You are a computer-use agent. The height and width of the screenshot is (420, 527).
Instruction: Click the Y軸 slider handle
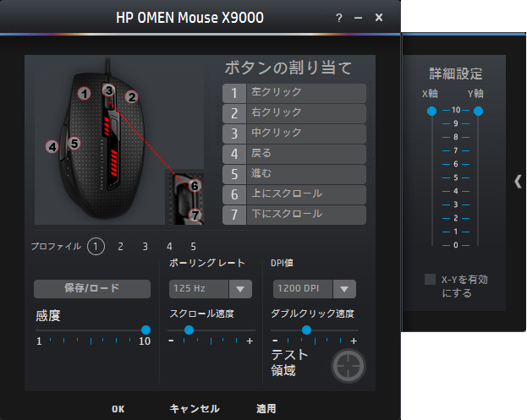click(478, 111)
